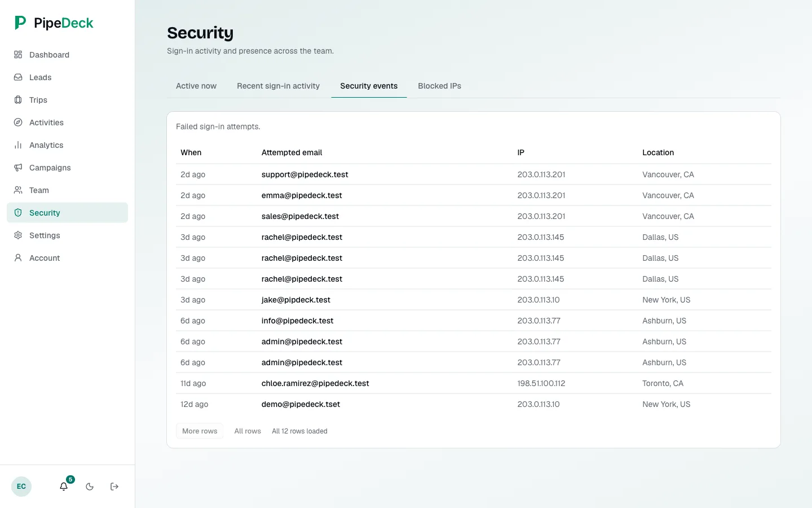Click the Location column header

[658, 152]
